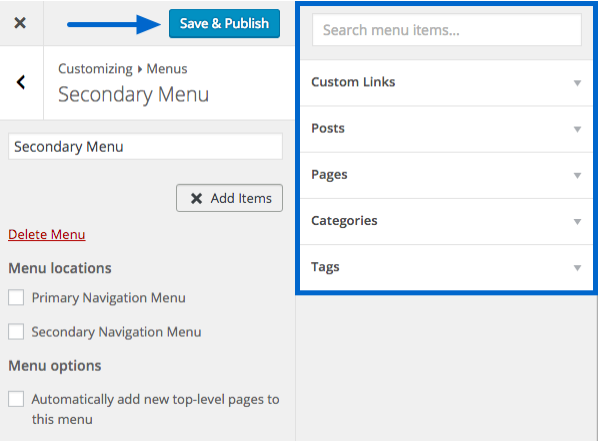Go back using the left chevron icon
The height and width of the screenshot is (447, 599).
tap(21, 82)
